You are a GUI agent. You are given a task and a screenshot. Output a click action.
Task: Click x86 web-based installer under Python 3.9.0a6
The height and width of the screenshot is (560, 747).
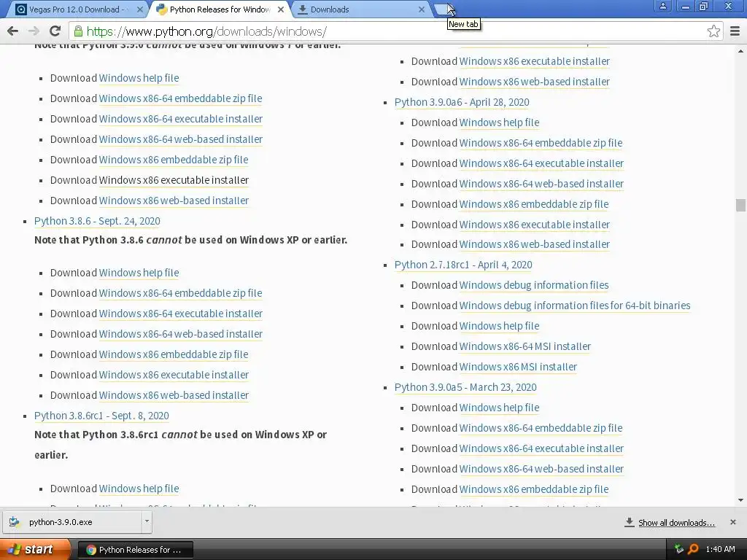coord(535,245)
